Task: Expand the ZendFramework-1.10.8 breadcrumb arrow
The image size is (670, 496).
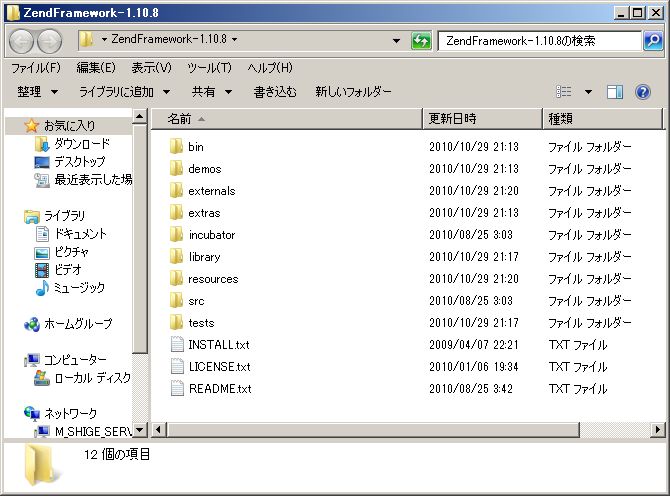Action: coord(235,39)
